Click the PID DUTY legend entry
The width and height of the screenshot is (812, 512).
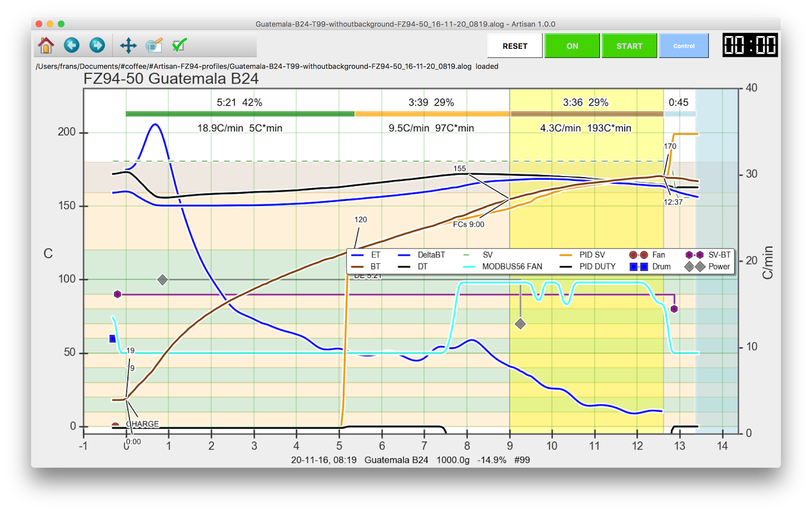click(588, 266)
